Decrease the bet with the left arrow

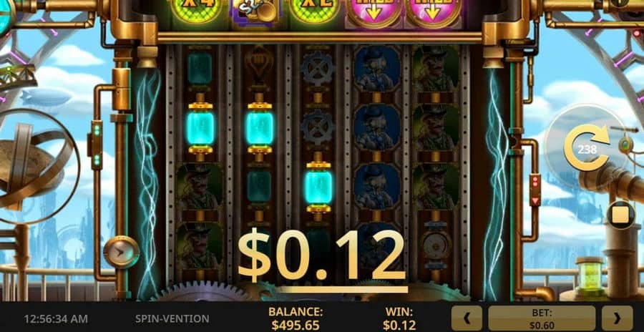[467, 318]
